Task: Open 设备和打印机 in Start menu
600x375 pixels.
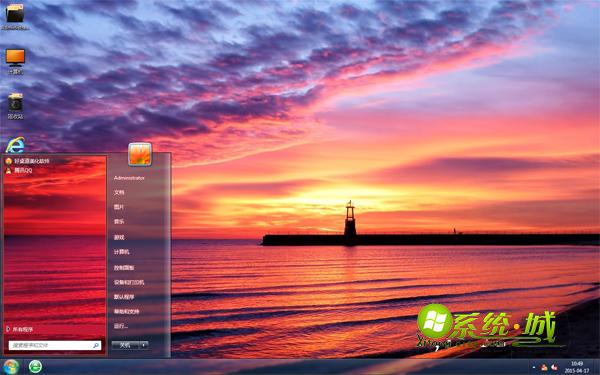Action: tap(129, 282)
